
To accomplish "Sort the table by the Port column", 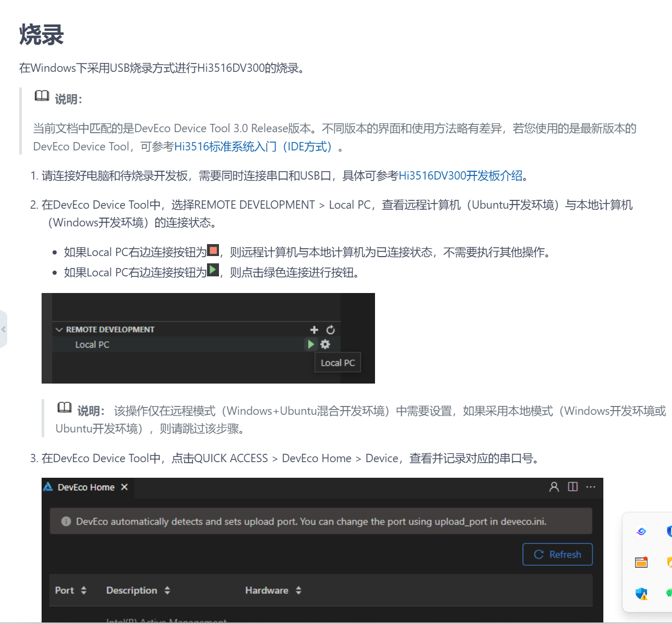I will tap(84, 590).
